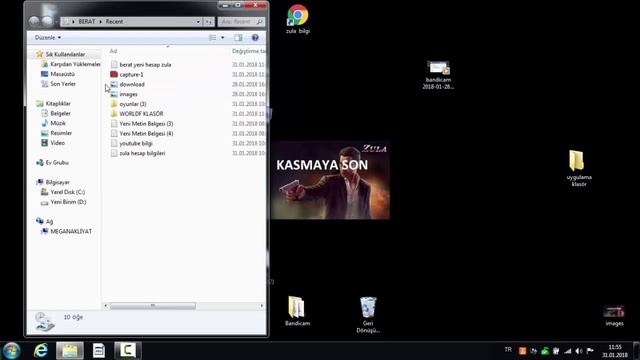Sort by the Ad column header
The height and width of the screenshot is (360, 640).
coord(113,51)
